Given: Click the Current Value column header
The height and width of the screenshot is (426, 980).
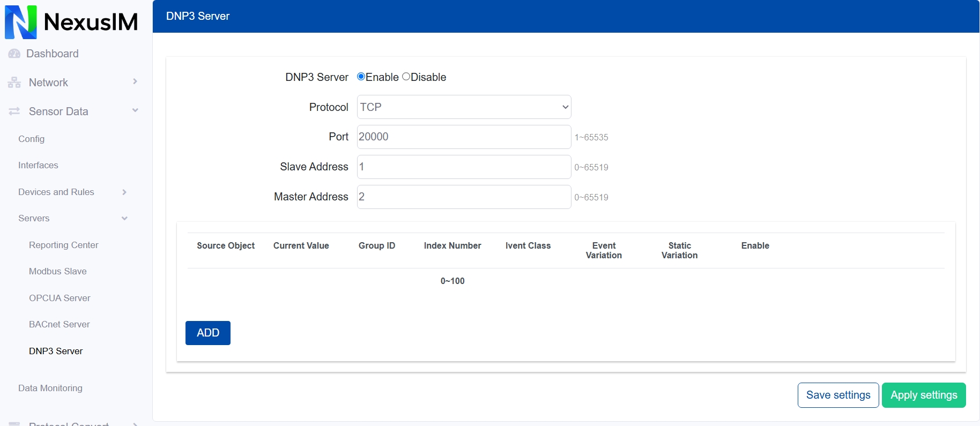Looking at the screenshot, I should click(x=301, y=245).
